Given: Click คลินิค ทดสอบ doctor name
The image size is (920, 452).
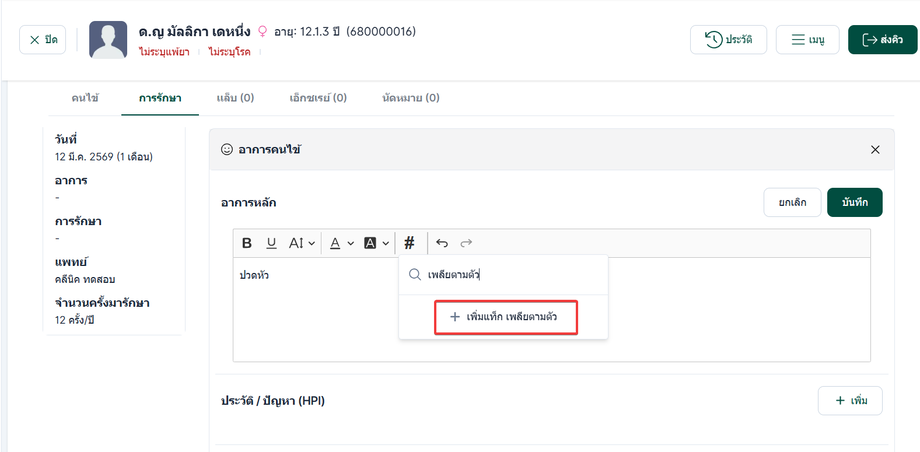Looking at the screenshot, I should pyautogui.click(x=86, y=279).
